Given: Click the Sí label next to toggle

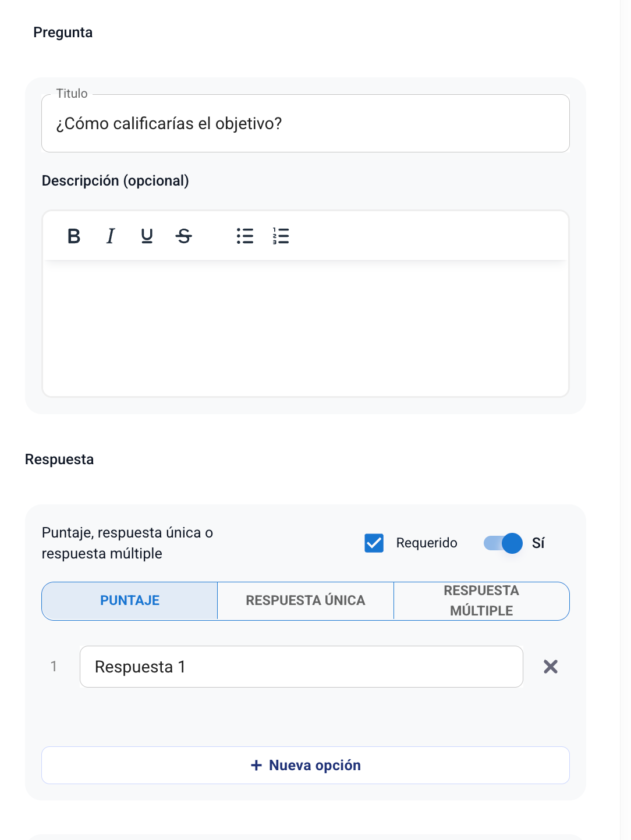Looking at the screenshot, I should point(538,543).
